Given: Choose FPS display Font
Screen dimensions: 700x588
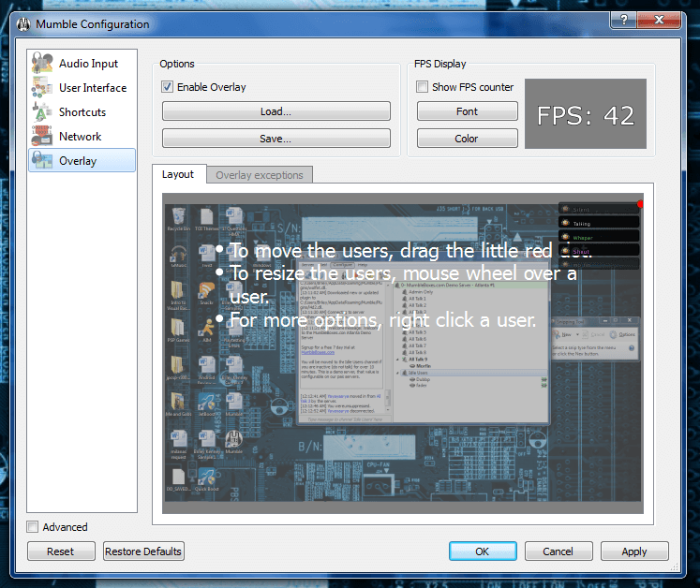Looking at the screenshot, I should [467, 111].
